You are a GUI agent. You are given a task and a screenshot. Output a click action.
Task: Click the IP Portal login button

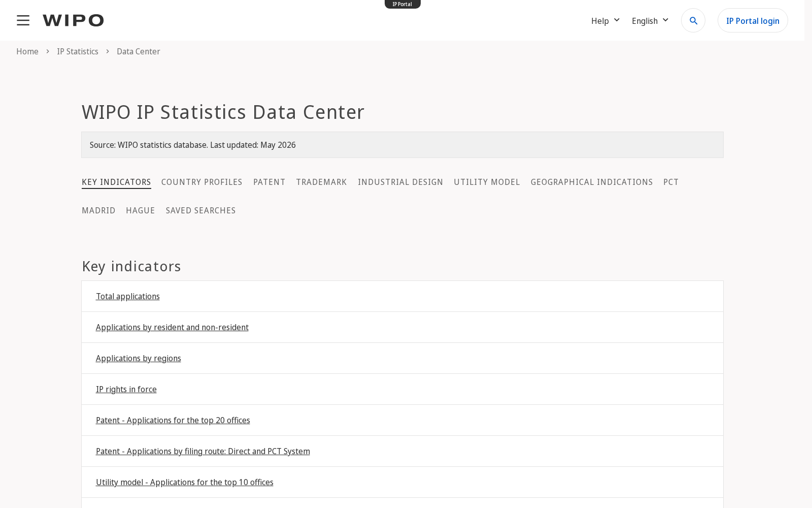[x=753, y=20]
